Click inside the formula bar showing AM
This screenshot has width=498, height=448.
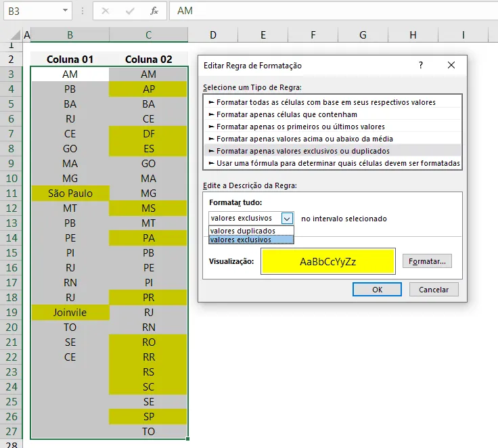pos(334,11)
